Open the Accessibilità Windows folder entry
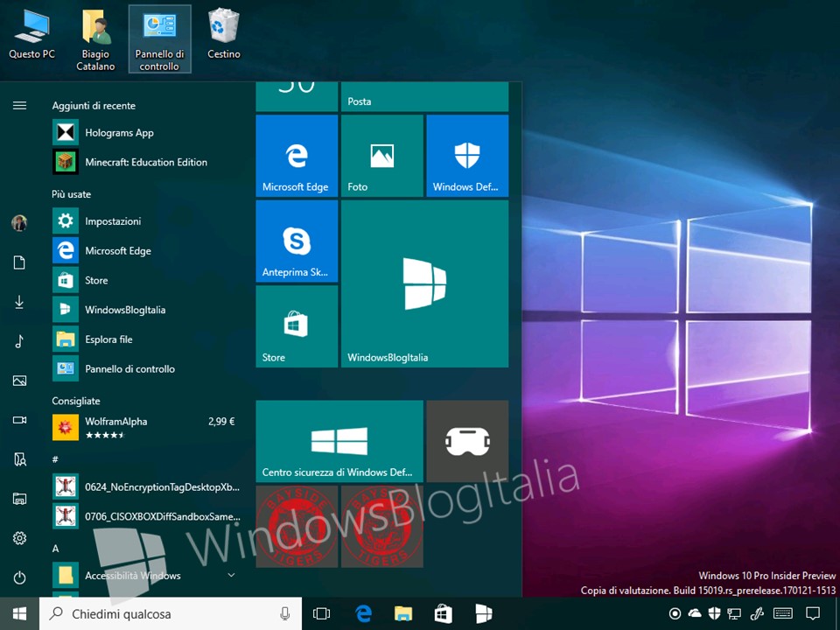Viewport: 840px width, 630px height. coord(146,576)
